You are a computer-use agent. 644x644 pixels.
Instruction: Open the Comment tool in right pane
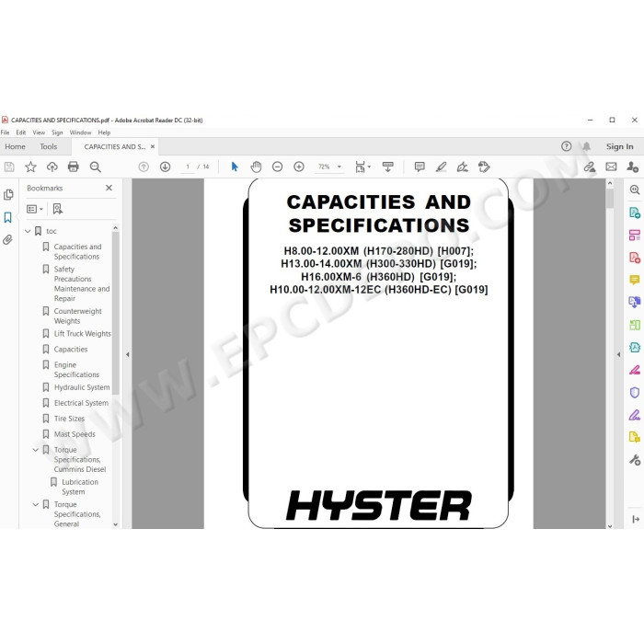tap(635, 280)
